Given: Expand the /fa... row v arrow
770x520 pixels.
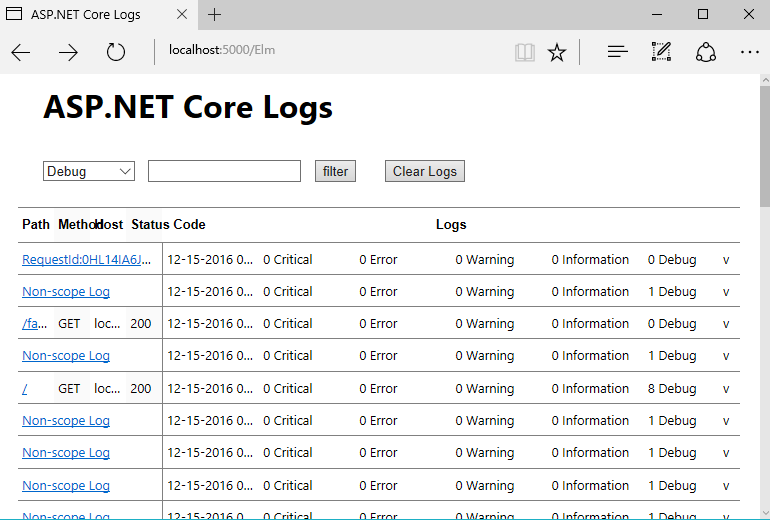Looking at the screenshot, I should [x=726, y=325].
